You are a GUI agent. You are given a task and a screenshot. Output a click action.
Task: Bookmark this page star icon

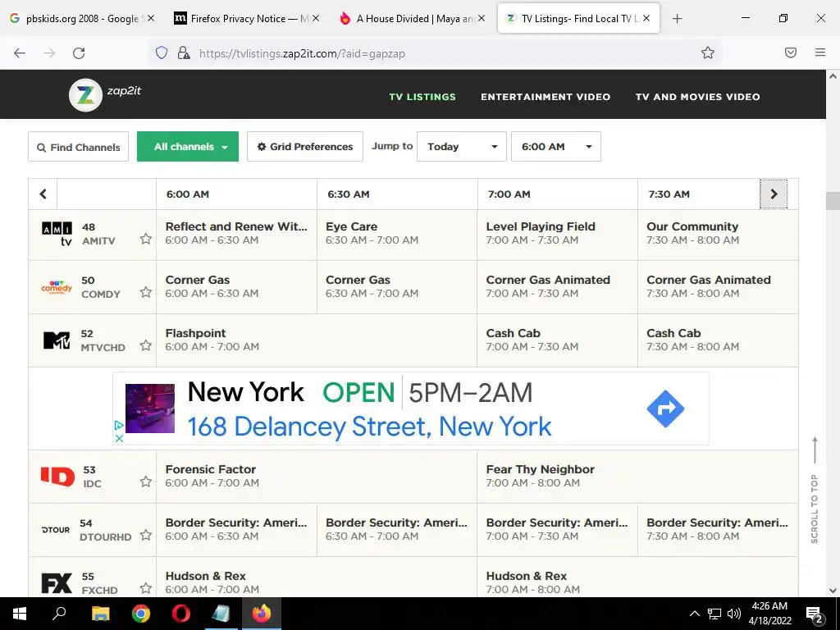(x=708, y=52)
